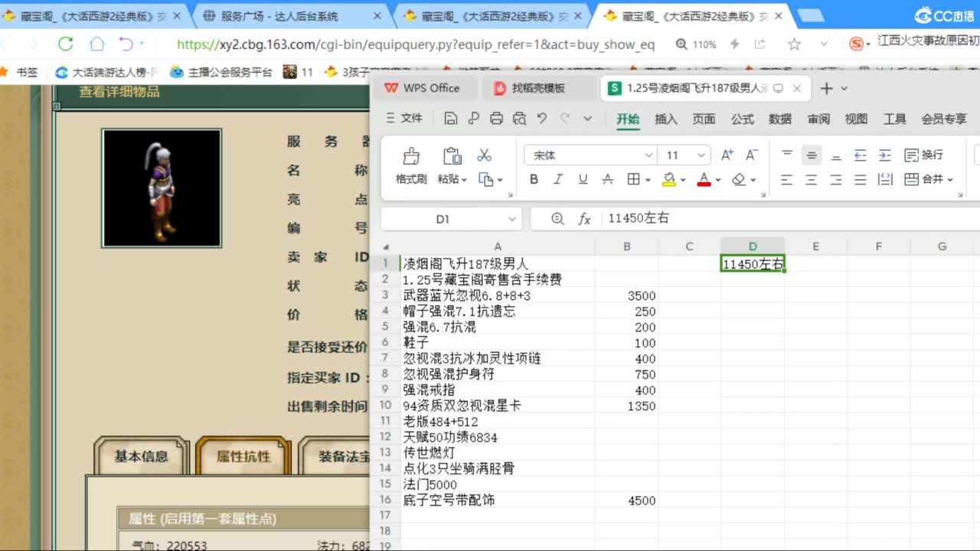Click the Merge cells (合并) button
Image resolution: width=980 pixels, height=551 pixels.
924,179
